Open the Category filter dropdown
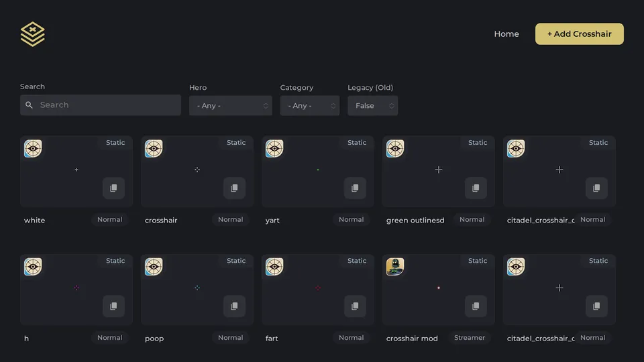The height and width of the screenshot is (362, 644). [x=310, y=105]
